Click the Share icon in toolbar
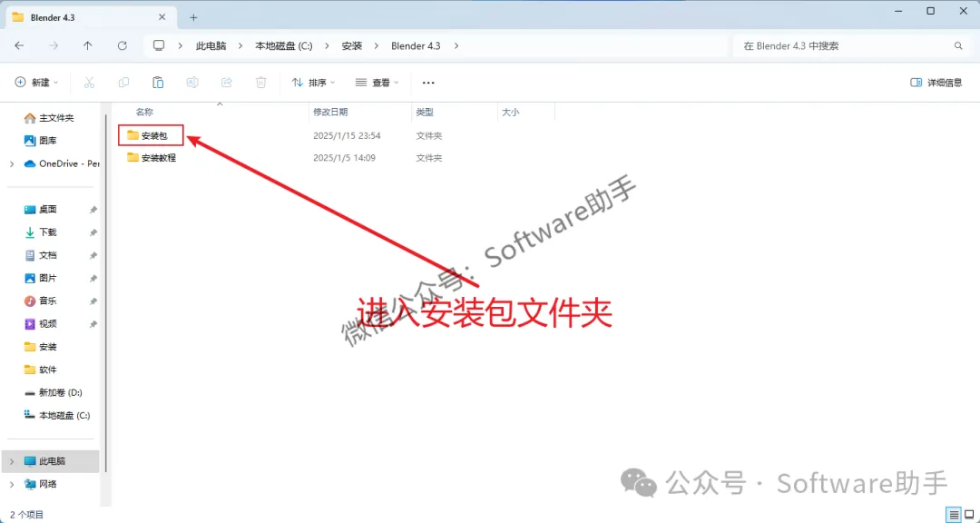Image resolution: width=980 pixels, height=523 pixels. tap(227, 83)
